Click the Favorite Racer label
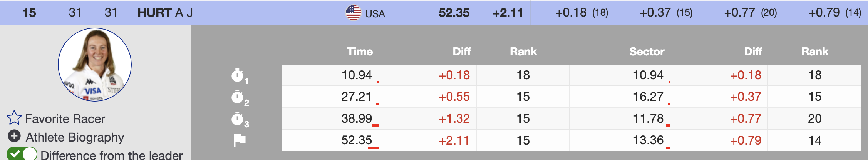This screenshot has width=868, height=160. [65, 119]
